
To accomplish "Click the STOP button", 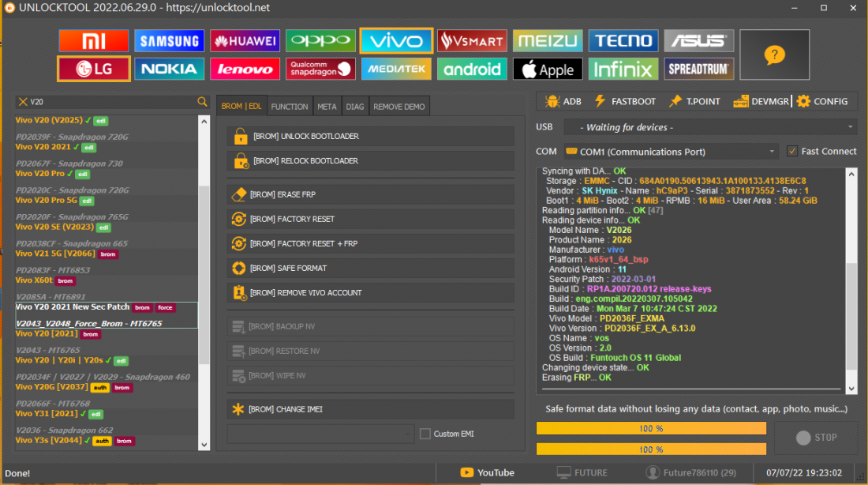I will pyautogui.click(x=816, y=438).
